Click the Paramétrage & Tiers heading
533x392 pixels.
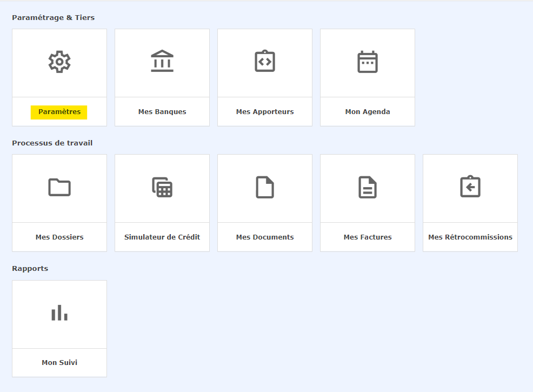coord(54,18)
